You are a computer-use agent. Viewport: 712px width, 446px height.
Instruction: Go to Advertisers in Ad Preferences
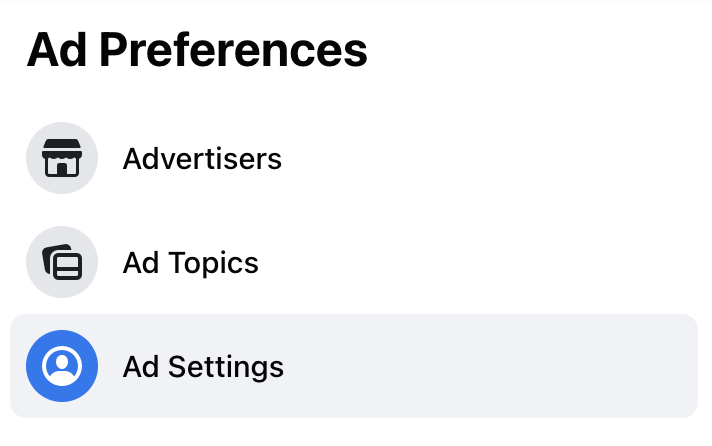(x=354, y=158)
